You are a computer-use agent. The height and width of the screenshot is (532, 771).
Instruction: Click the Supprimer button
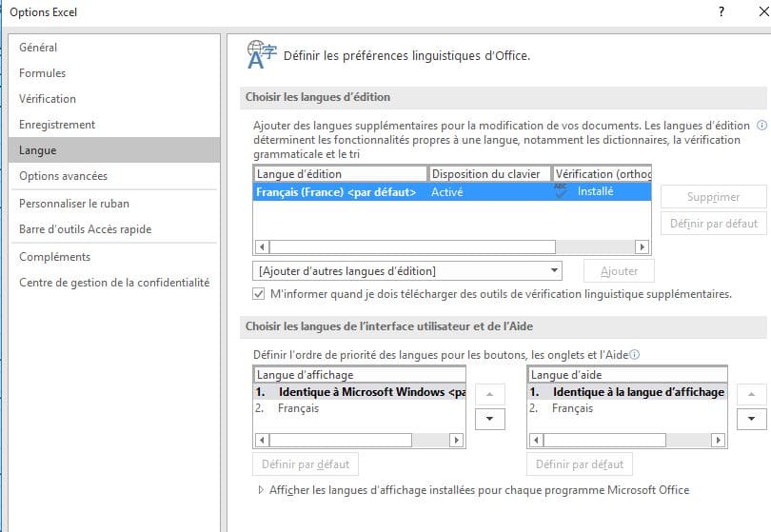(x=714, y=197)
